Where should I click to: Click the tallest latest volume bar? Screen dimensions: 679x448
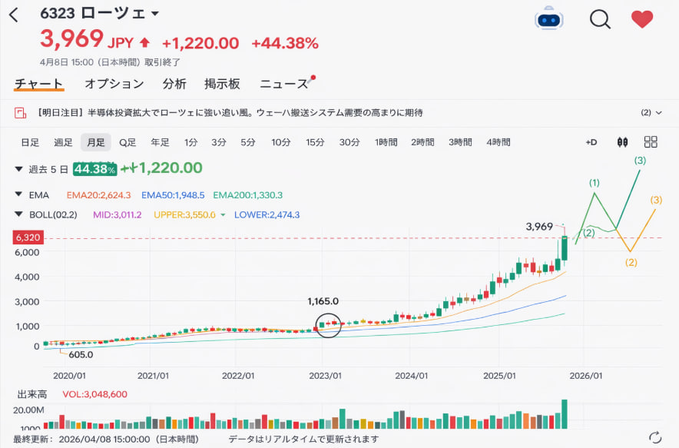click(564, 414)
